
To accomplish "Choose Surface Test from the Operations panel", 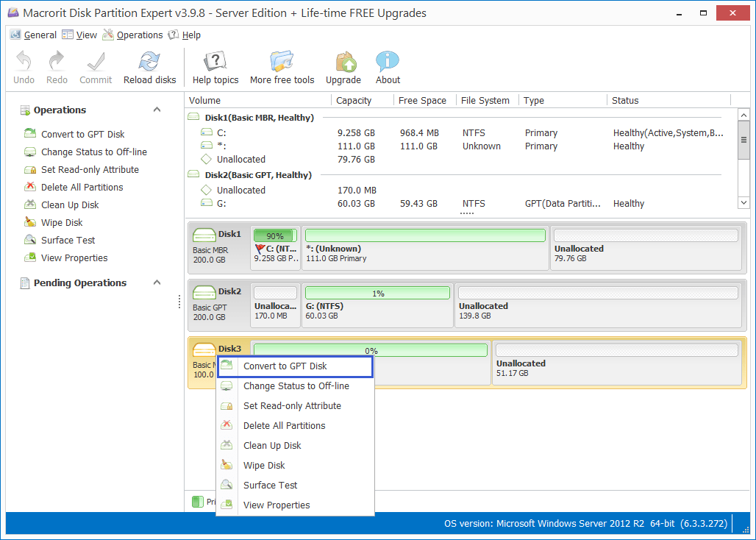I will pos(66,240).
